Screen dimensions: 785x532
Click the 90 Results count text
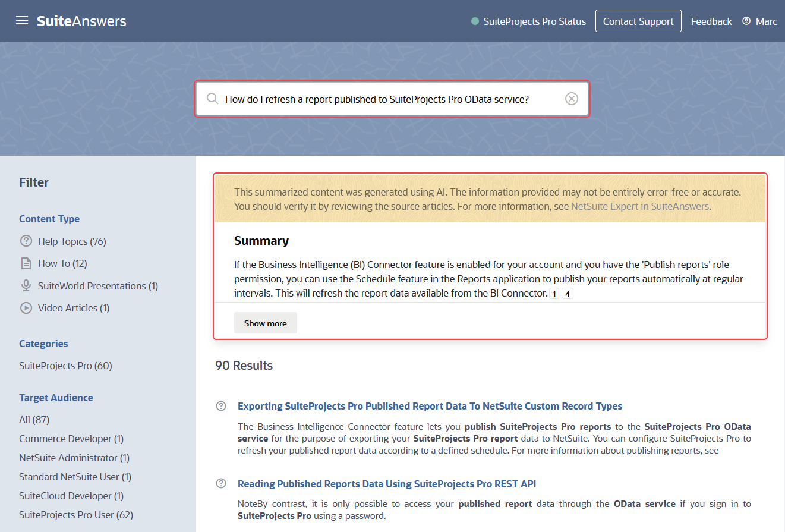tap(244, 366)
